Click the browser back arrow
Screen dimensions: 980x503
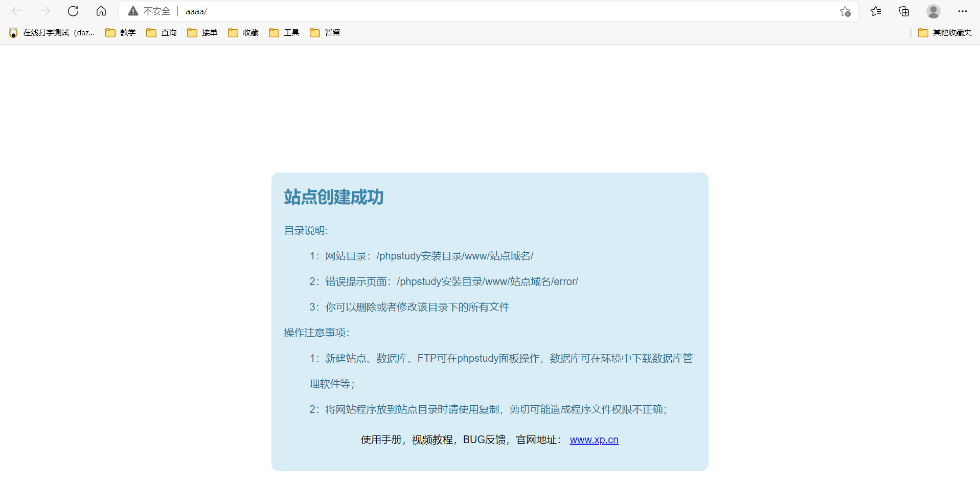click(17, 11)
